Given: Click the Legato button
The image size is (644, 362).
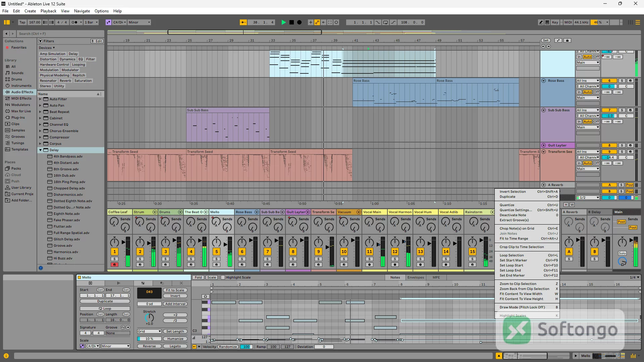Looking at the screenshot, I should click(x=175, y=346).
